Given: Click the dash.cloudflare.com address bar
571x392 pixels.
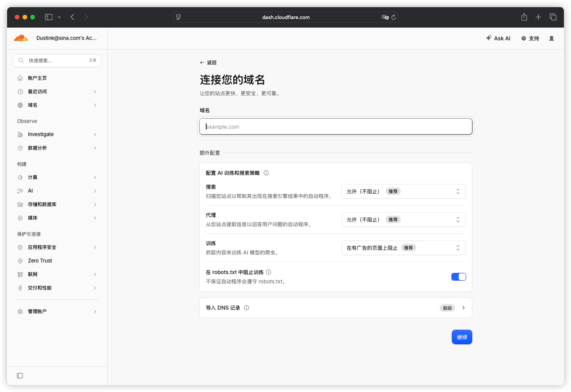Looking at the screenshot, I should click(x=285, y=17).
